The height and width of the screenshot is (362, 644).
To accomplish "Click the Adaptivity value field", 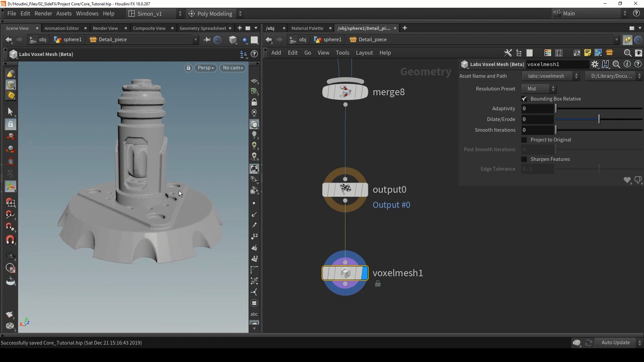I will point(537,109).
